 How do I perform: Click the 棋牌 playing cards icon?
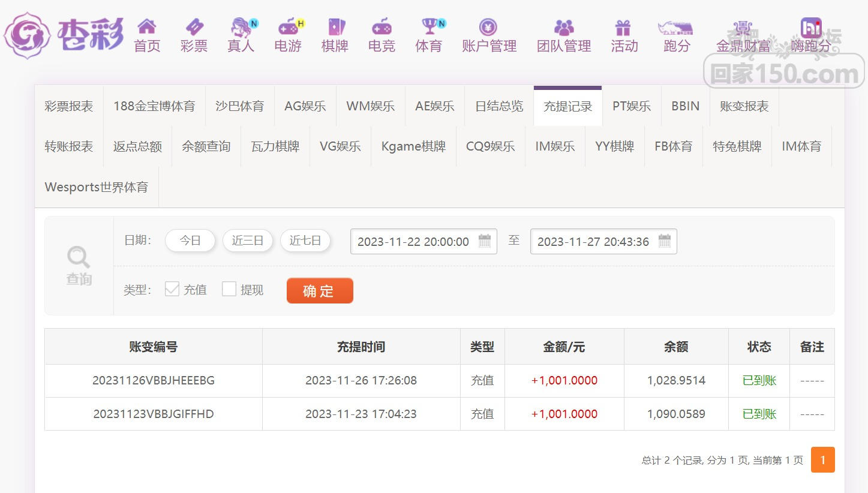[335, 27]
